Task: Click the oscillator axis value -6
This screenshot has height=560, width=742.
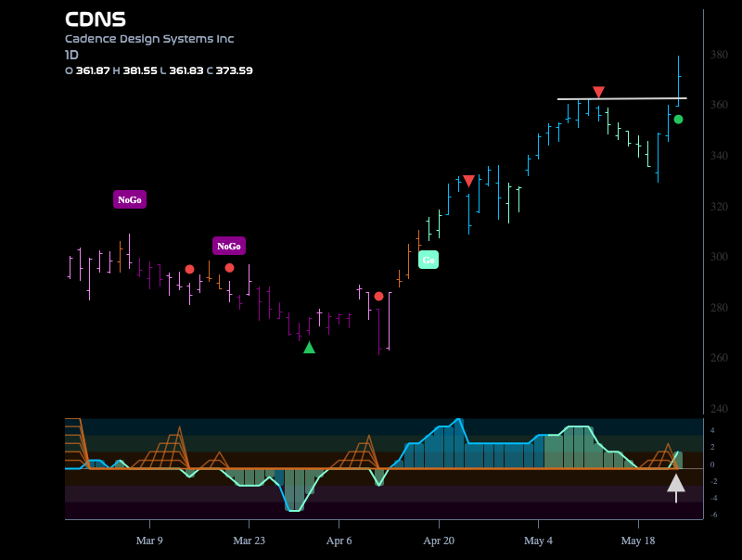Action: 713,515
